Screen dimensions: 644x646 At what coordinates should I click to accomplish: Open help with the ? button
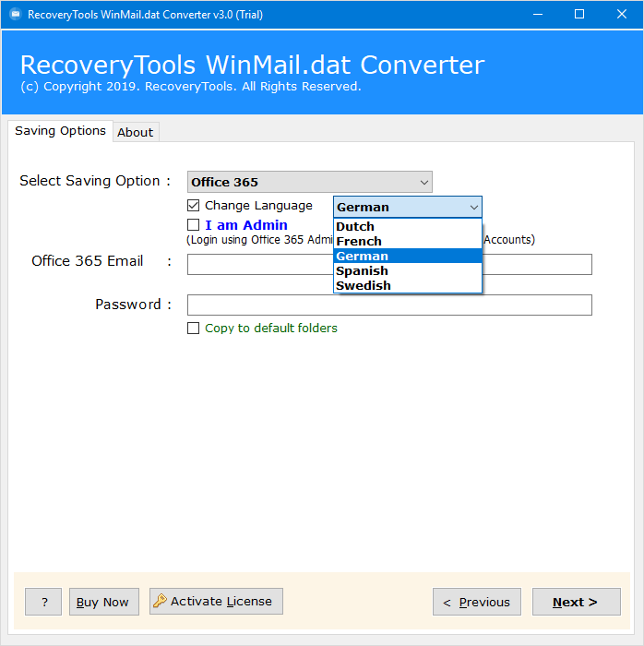(x=43, y=602)
